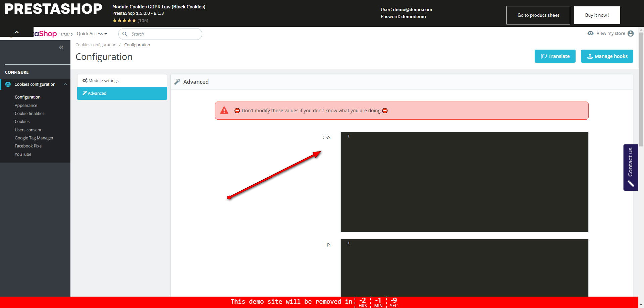The width and height of the screenshot is (644, 308).
Task: Open Appearance in the sidebar
Action: point(26,106)
